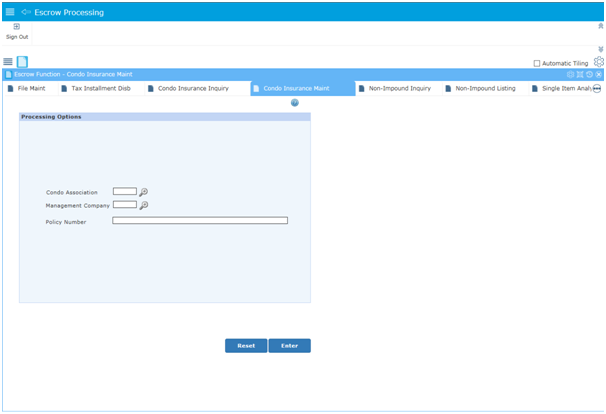Open the settings gear beside Automatic Tiling
The height and width of the screenshot is (414, 606).
(599, 62)
